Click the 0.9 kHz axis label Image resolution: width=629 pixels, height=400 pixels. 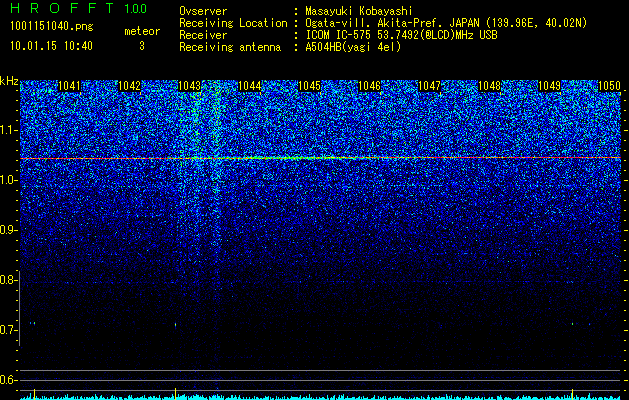(x=7, y=230)
